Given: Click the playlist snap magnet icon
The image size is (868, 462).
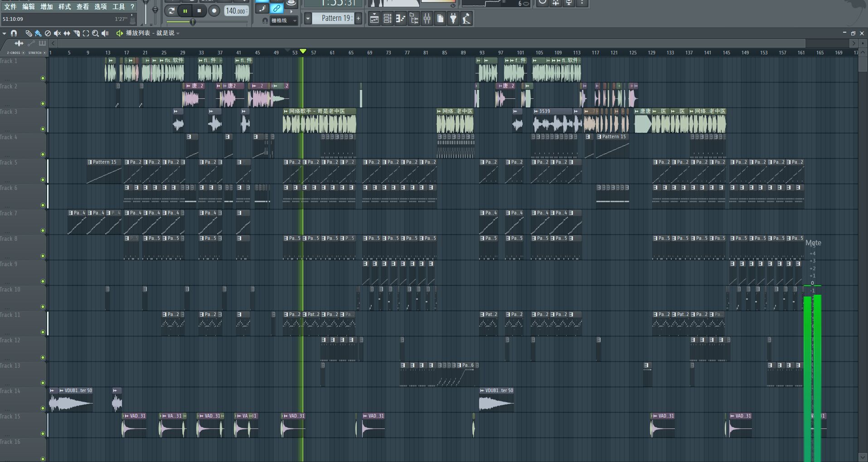Looking at the screenshot, I should [14, 33].
